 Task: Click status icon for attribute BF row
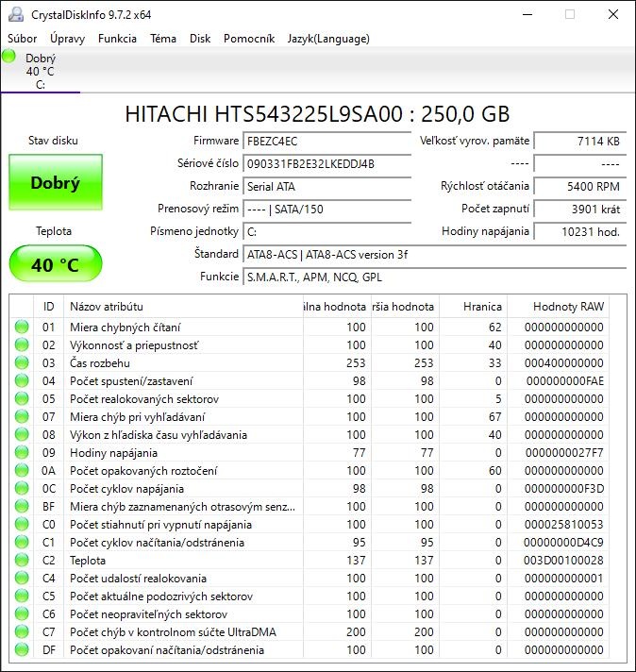coord(22,506)
